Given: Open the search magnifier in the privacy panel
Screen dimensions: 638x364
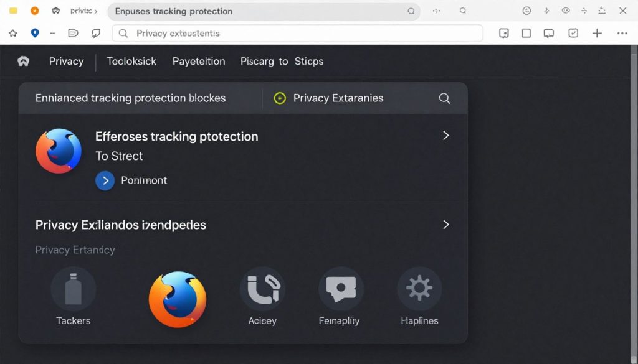Looking at the screenshot, I should point(444,98).
